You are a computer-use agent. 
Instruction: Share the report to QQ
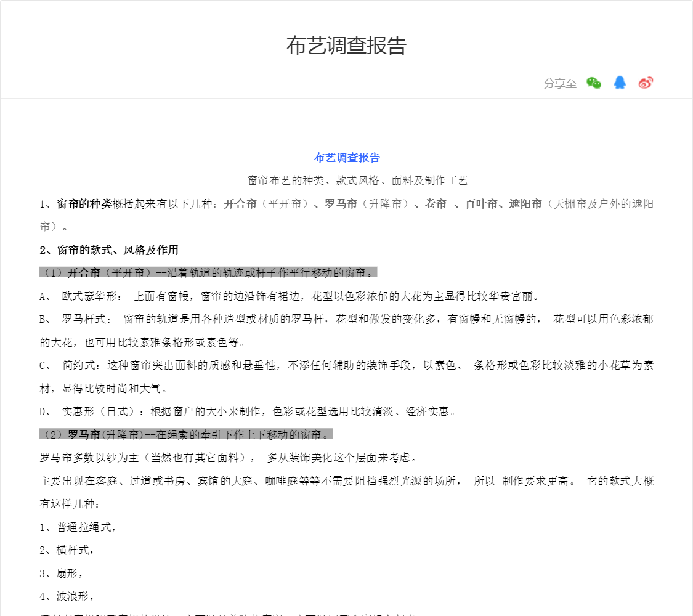tap(620, 83)
